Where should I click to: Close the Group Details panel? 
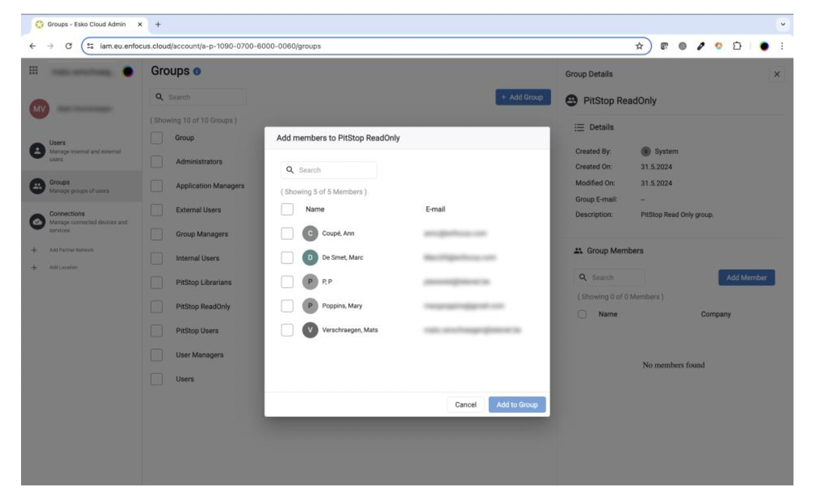coord(777,74)
